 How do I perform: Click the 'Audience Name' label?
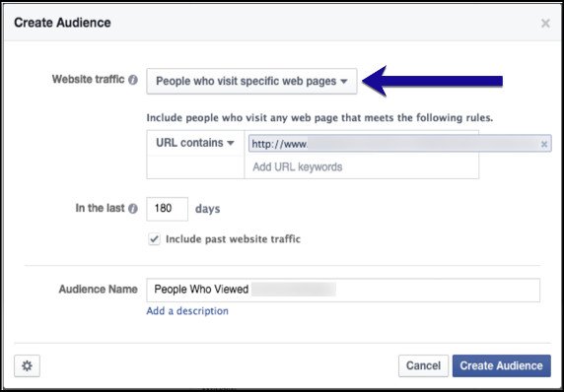[99, 290]
